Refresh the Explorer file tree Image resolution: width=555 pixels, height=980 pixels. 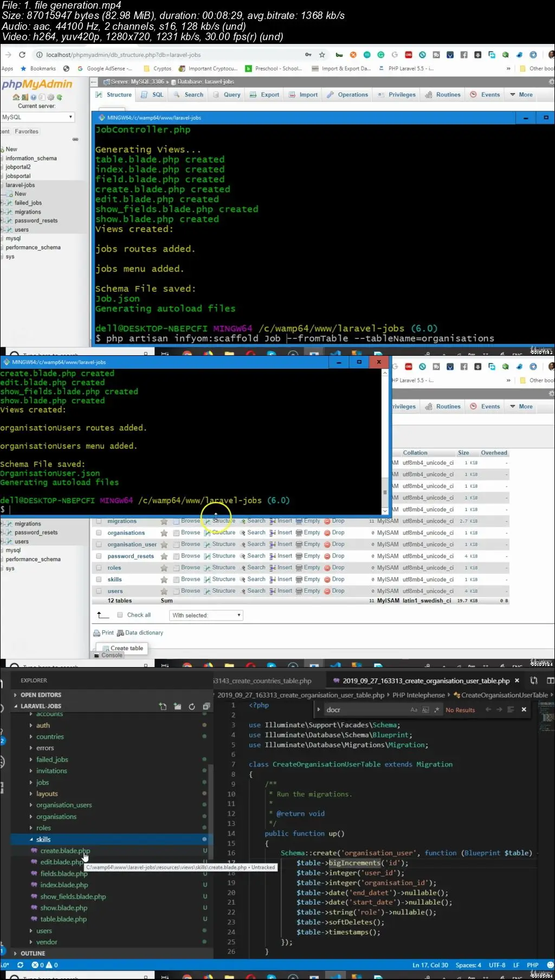192,707
